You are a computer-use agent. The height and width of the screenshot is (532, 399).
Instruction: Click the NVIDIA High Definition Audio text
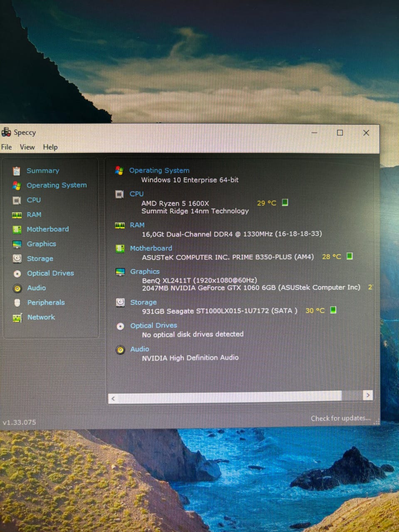coord(190,358)
